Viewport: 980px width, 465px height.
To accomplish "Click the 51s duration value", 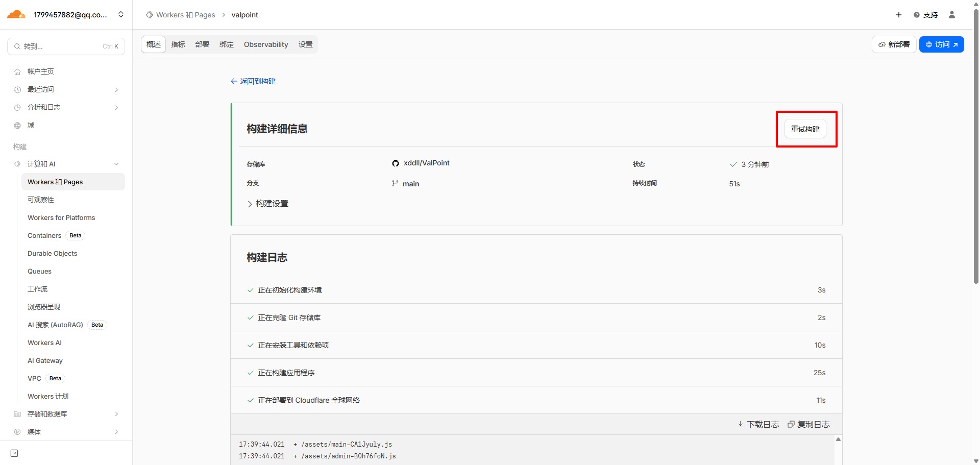I will 734,184.
